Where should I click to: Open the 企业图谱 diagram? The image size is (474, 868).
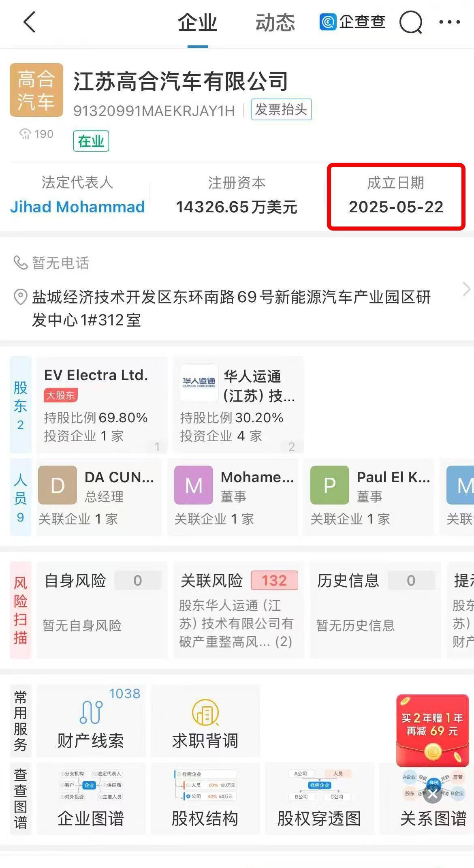91,798
